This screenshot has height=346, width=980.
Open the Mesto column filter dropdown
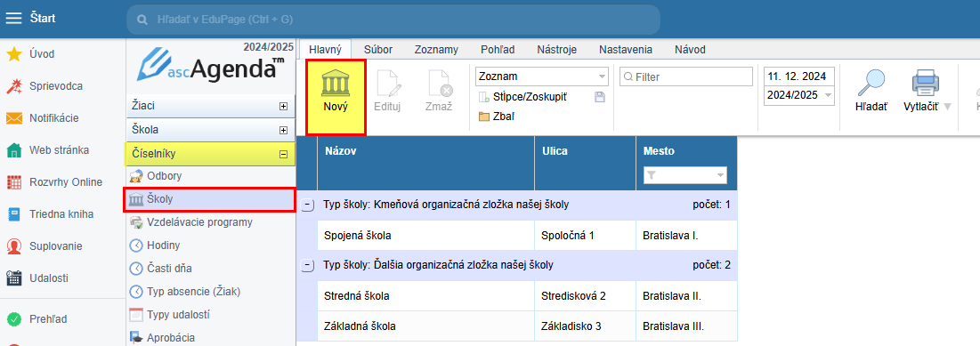tap(685, 175)
